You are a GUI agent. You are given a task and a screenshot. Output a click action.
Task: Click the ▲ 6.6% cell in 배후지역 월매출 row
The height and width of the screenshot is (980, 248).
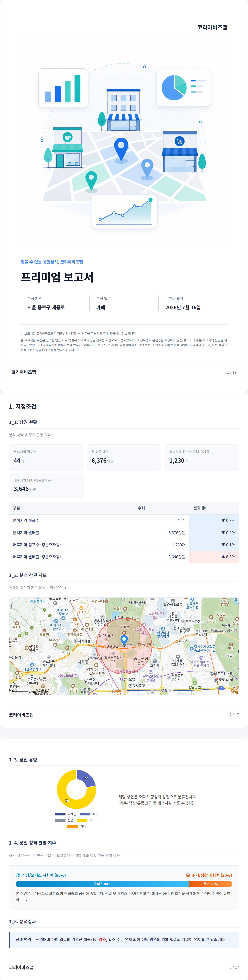(214, 557)
